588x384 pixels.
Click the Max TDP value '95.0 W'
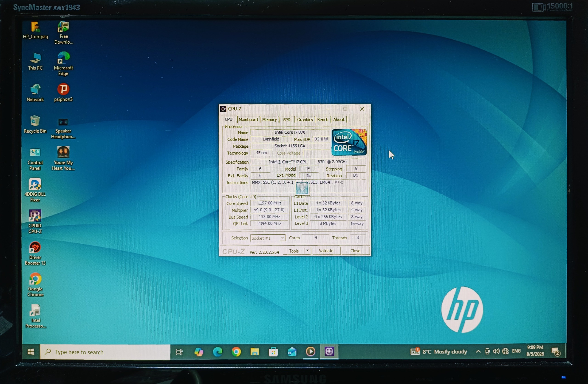pyautogui.click(x=321, y=139)
